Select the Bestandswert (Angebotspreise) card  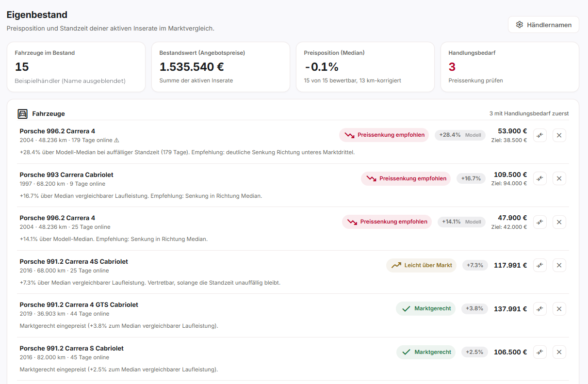[x=221, y=67]
